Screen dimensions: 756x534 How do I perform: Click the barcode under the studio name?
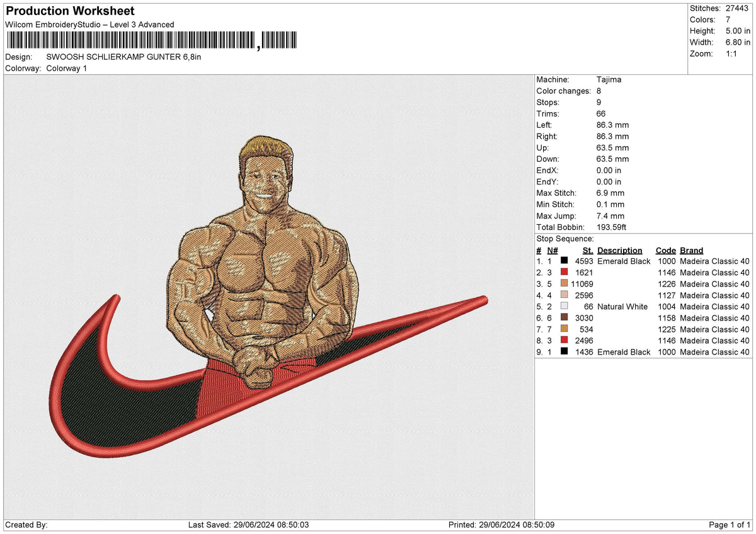tap(153, 41)
